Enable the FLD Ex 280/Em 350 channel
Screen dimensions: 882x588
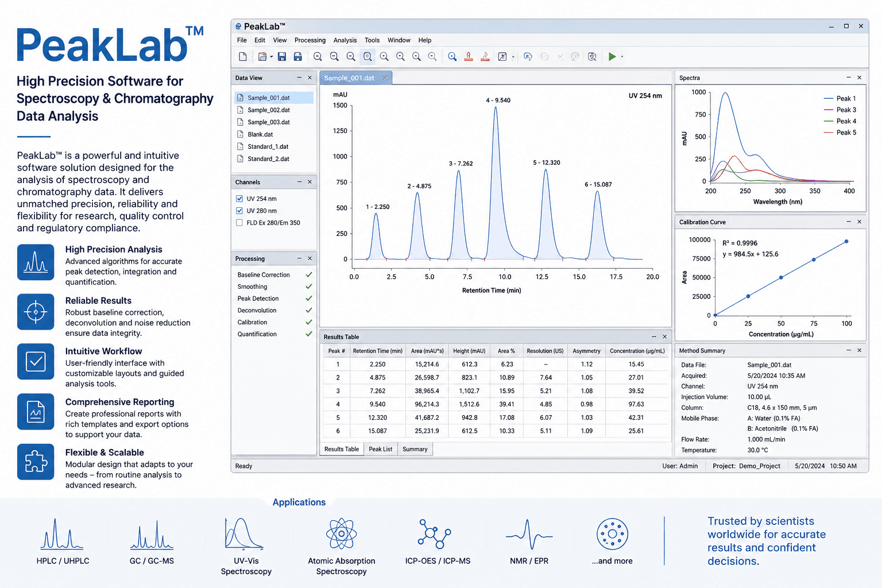coord(239,223)
